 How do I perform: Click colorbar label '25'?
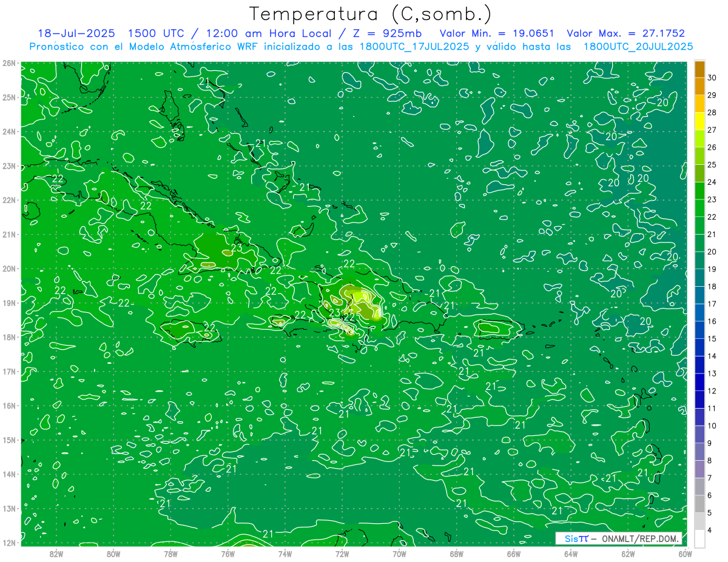pos(713,165)
